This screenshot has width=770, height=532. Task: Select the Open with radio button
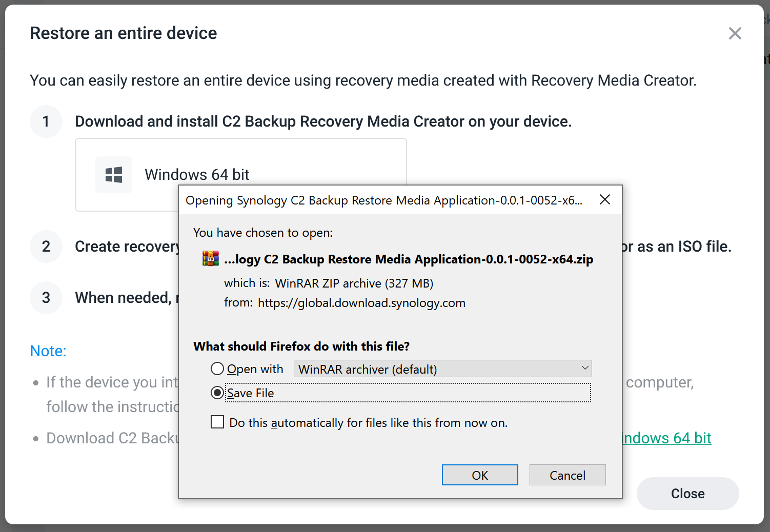(x=217, y=369)
